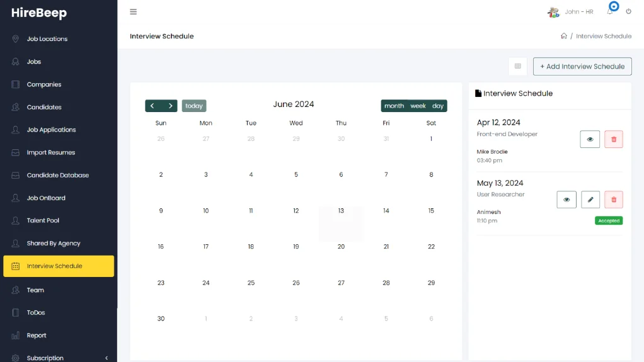
Task: Switch to table list view icon
Action: (517, 66)
